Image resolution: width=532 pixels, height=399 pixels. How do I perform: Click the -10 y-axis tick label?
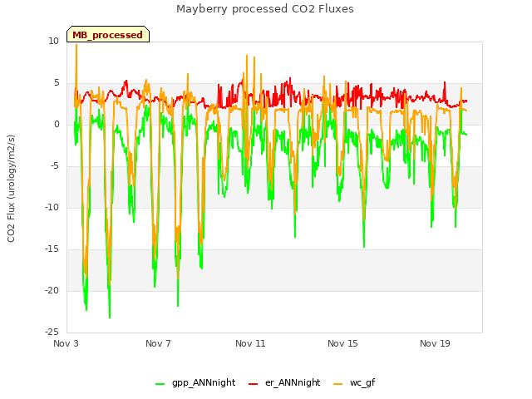[x=52, y=207]
